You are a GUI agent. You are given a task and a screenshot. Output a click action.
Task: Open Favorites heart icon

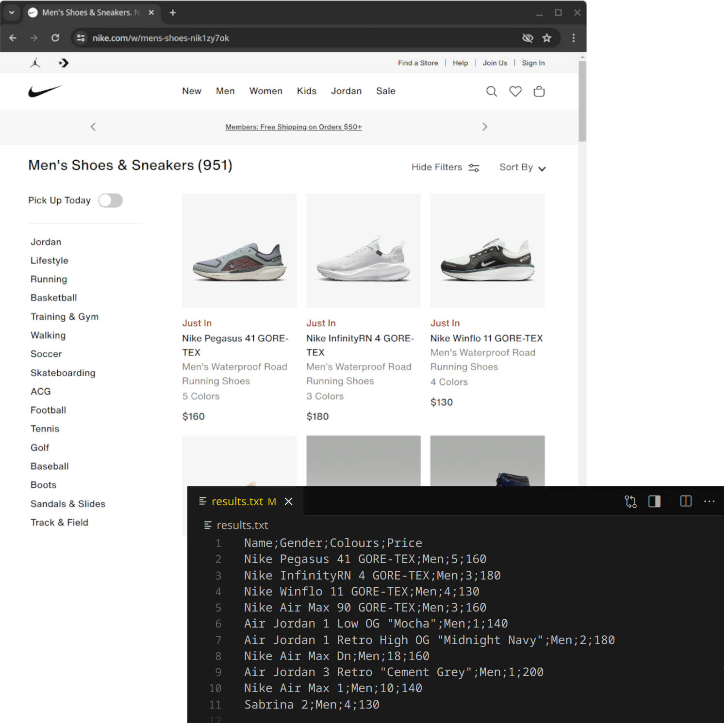[x=515, y=91]
